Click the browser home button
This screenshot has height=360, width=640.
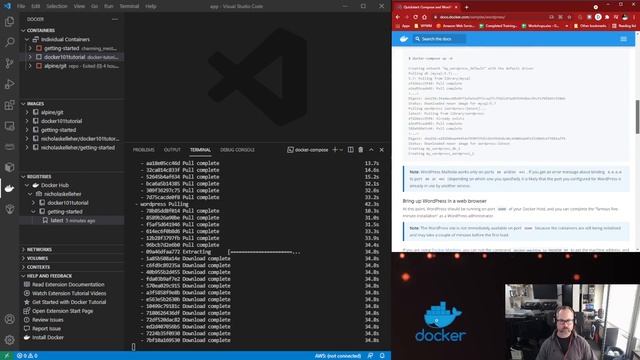coord(424,17)
